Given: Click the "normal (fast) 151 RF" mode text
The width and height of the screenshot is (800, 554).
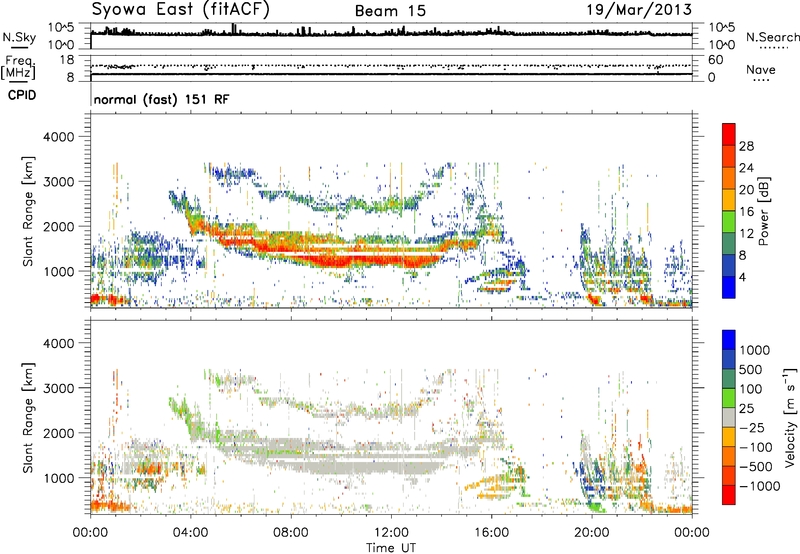Looking at the screenshot, I should coord(162,99).
